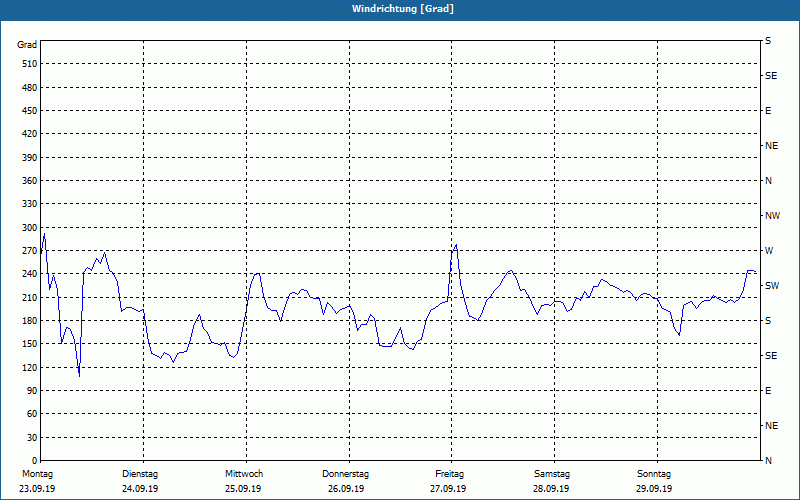Click the 'NE' compass label beside 390

click(771, 146)
